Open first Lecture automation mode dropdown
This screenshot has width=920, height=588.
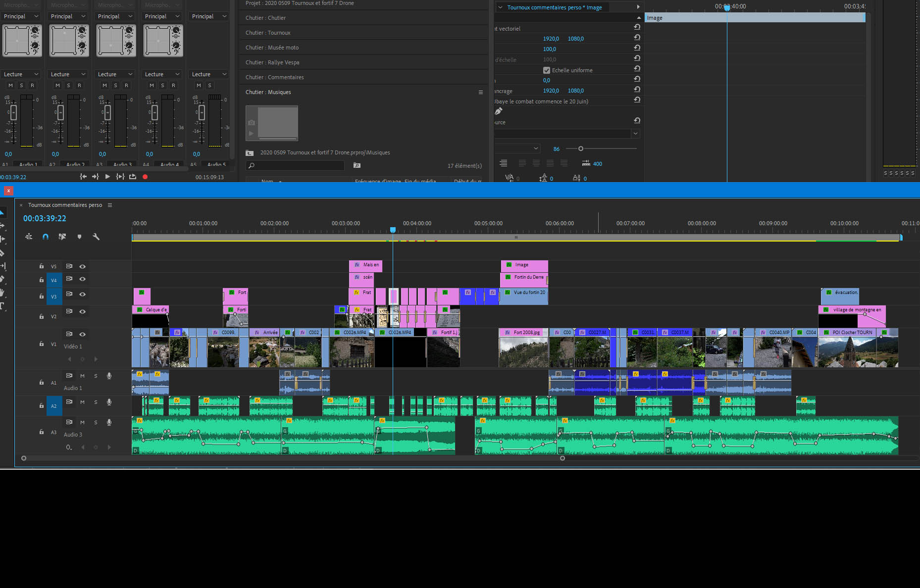coord(21,74)
